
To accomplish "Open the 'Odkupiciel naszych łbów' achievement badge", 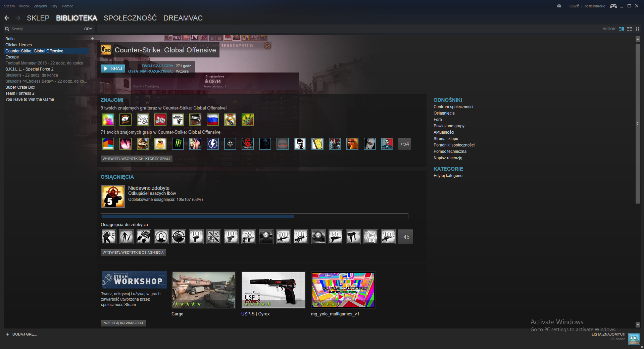I will click(x=113, y=197).
